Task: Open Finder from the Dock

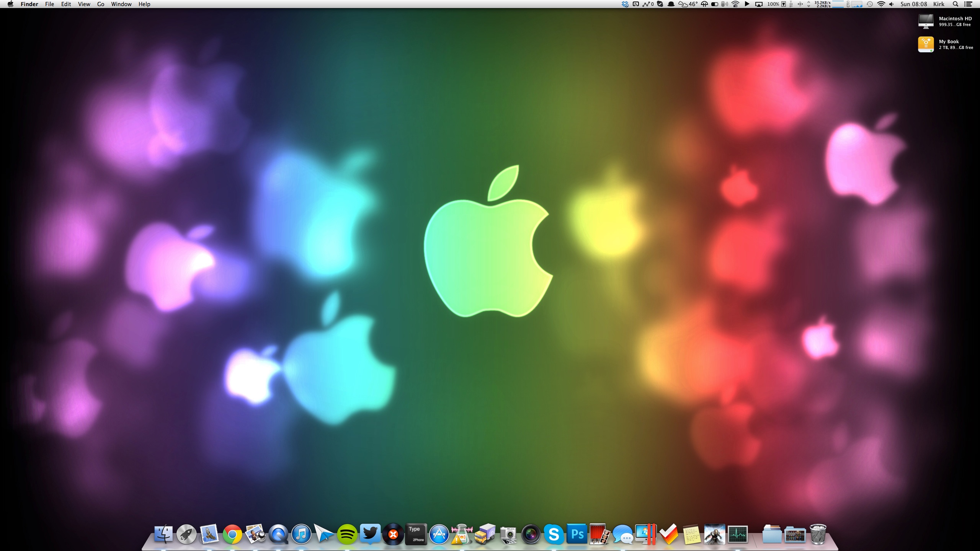Action: [x=163, y=534]
